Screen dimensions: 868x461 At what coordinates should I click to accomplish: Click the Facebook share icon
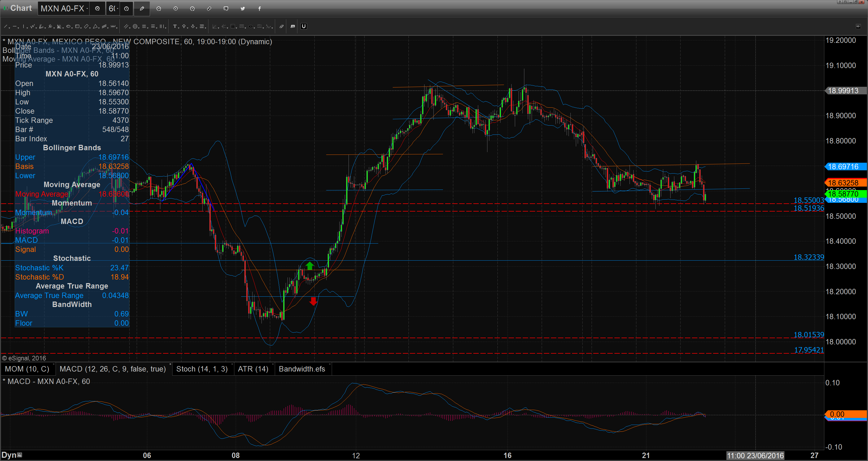pos(260,8)
